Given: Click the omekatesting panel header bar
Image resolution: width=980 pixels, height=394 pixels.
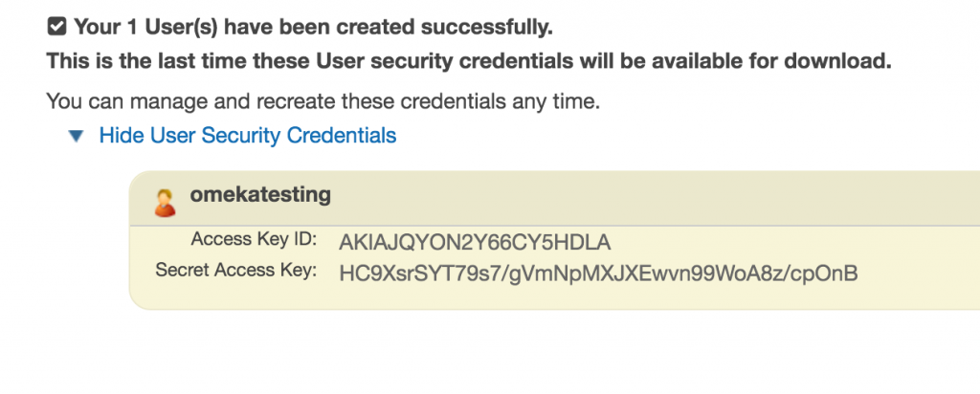Looking at the screenshot, I should [x=555, y=199].
